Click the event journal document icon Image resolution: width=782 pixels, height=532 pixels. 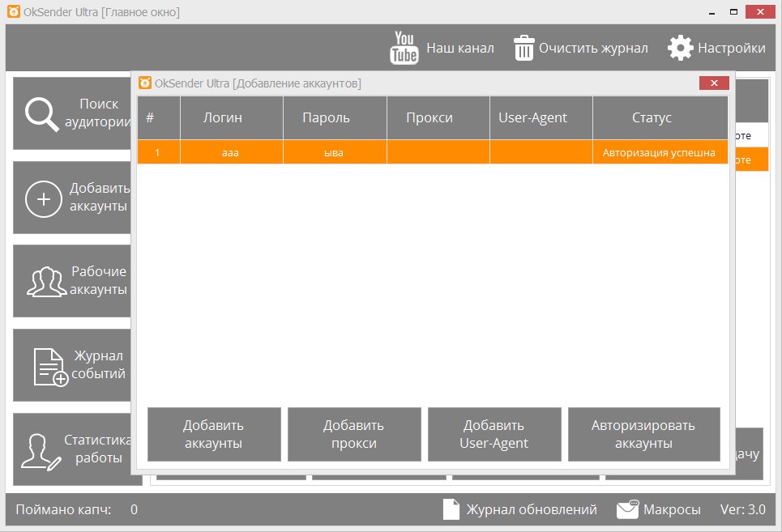click(x=50, y=367)
